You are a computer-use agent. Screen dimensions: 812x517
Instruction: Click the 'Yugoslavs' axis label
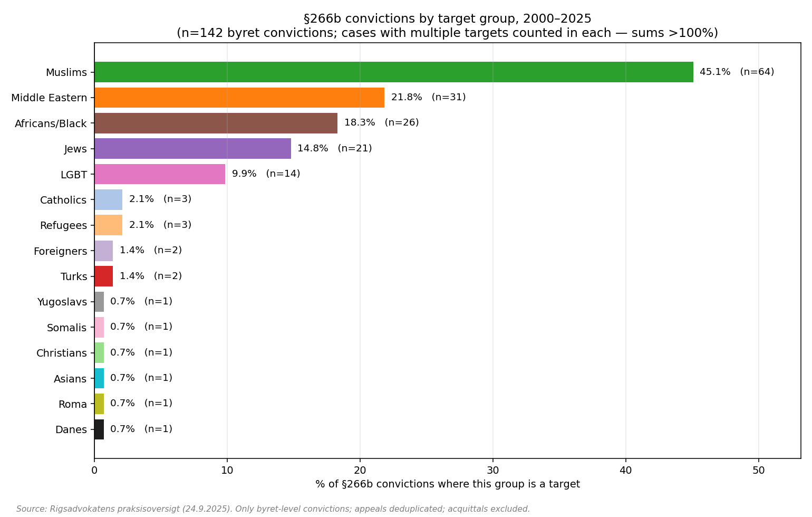[62, 302]
